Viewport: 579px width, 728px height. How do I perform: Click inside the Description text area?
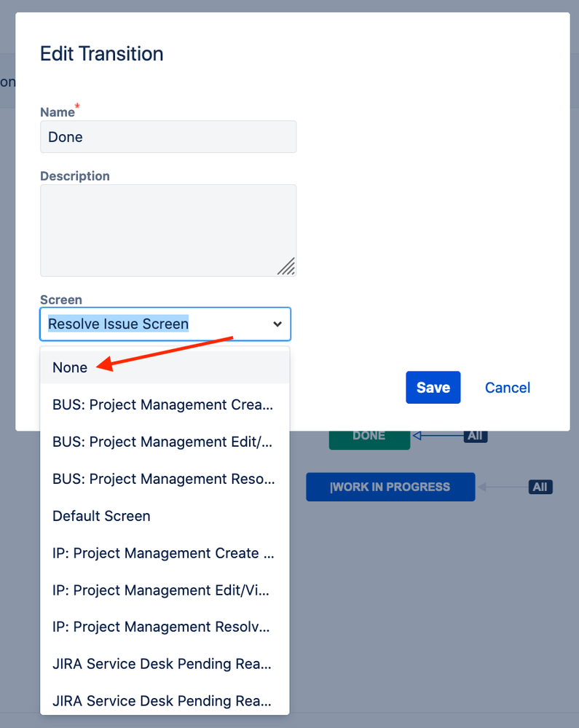(x=168, y=230)
